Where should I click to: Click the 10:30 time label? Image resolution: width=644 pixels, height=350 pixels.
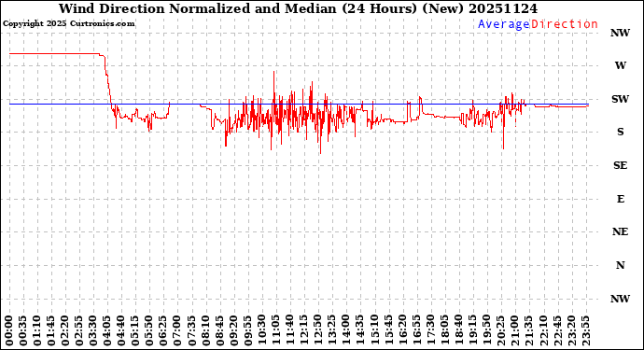tap(261, 331)
